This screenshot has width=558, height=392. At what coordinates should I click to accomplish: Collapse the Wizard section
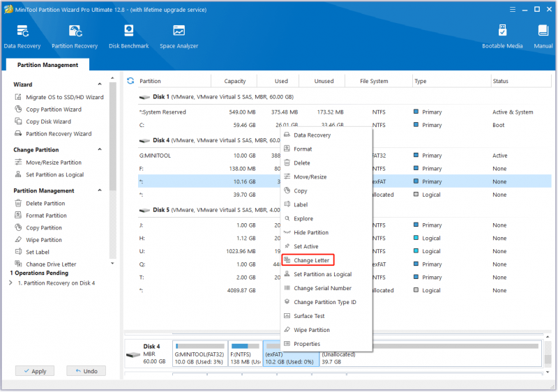tap(100, 84)
